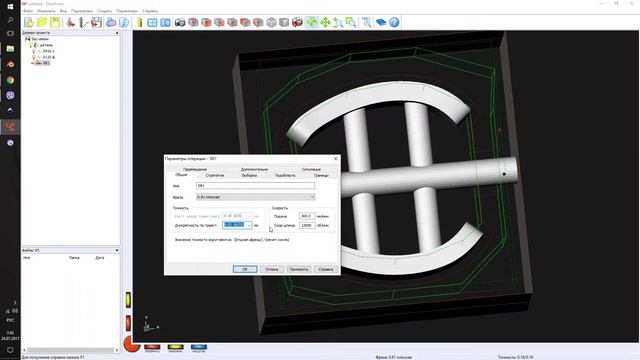This screenshot has width=640, height=360.
Task: Toggle visibility check for деталь part
Action: click(x=31, y=45)
